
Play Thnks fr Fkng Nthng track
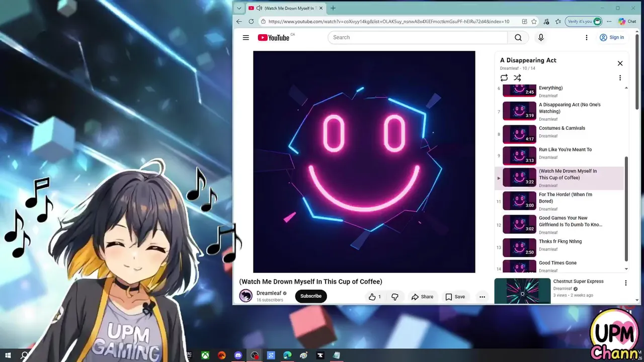[559, 247]
